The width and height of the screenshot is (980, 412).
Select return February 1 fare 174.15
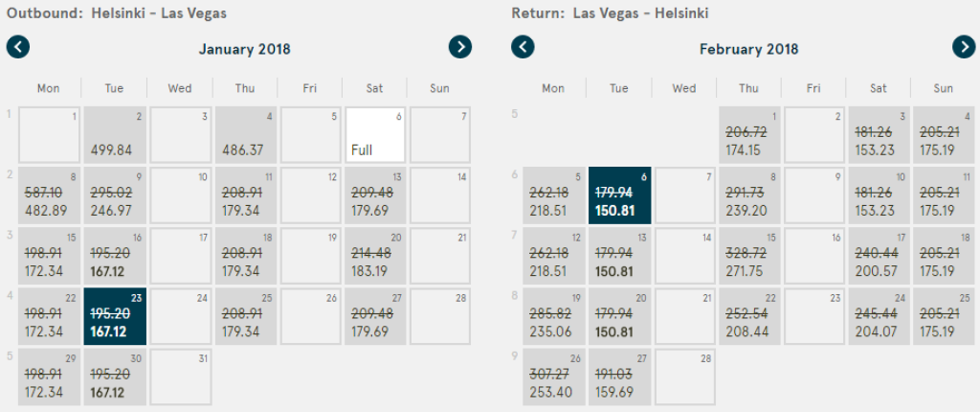[749, 134]
